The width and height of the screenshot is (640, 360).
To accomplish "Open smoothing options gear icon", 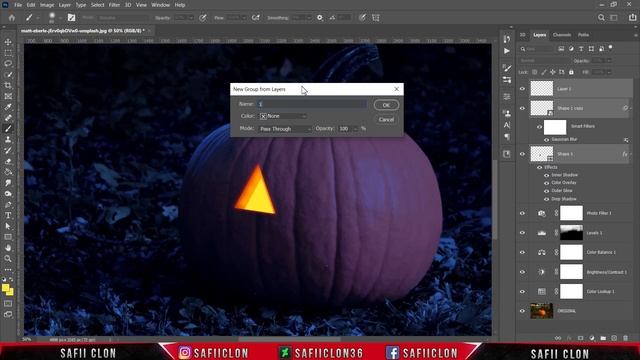I will [x=320, y=18].
